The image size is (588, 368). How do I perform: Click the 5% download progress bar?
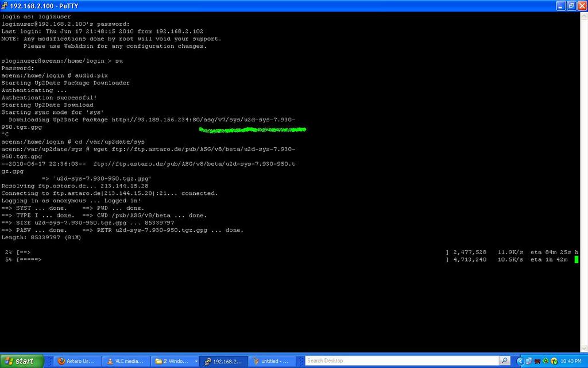click(x=233, y=259)
